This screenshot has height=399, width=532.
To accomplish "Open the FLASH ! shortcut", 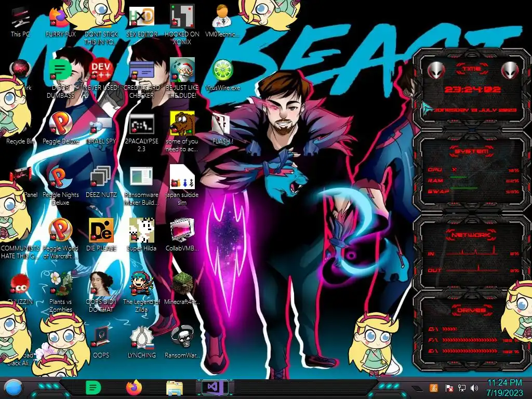I will (222, 129).
